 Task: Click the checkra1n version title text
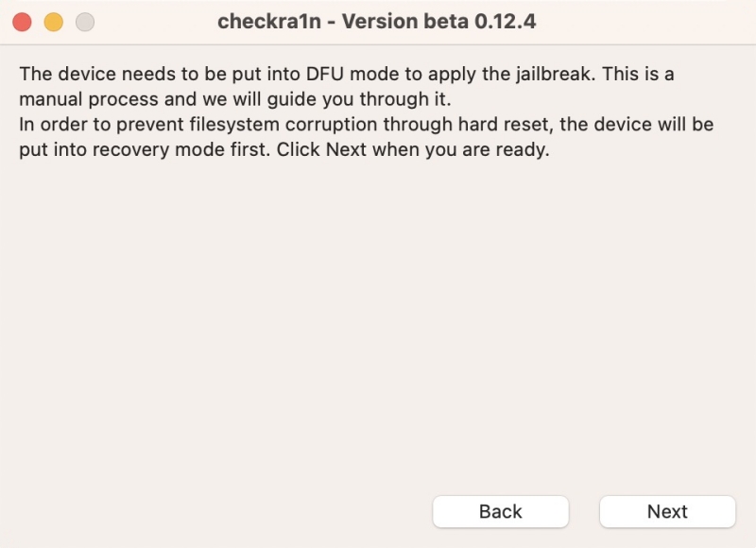378,21
